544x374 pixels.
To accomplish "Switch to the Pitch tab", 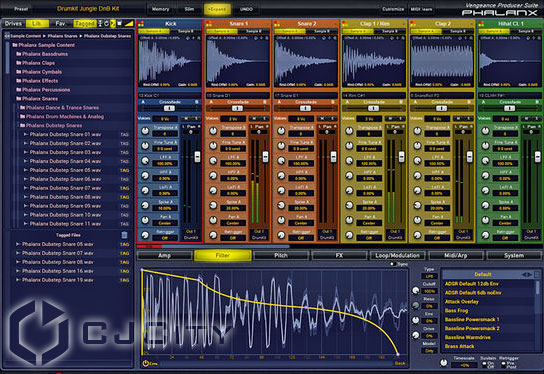I will pos(281,256).
